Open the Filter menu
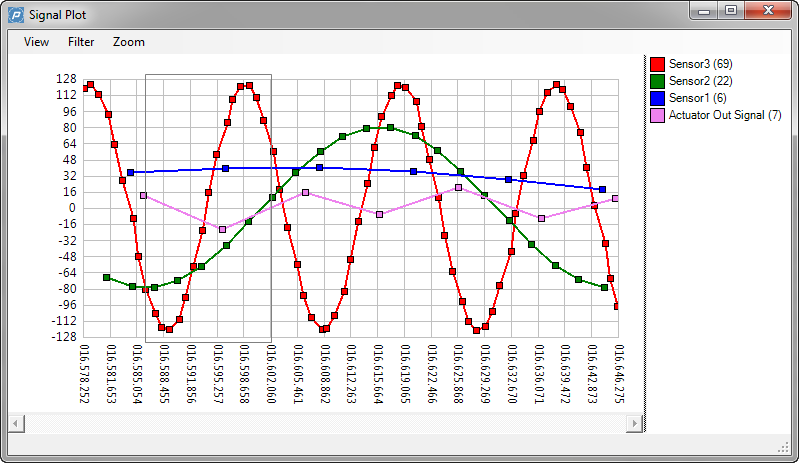Image resolution: width=799 pixels, height=463 pixels. 81,42
